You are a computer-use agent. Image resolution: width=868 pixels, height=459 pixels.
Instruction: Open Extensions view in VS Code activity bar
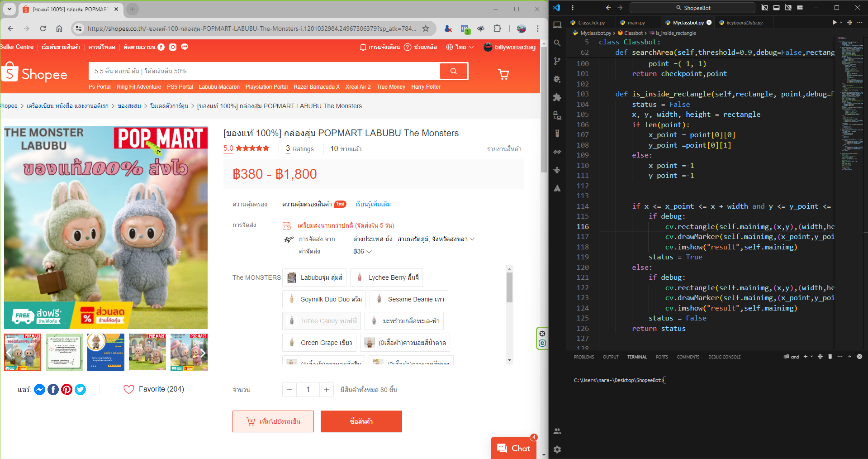557,97
